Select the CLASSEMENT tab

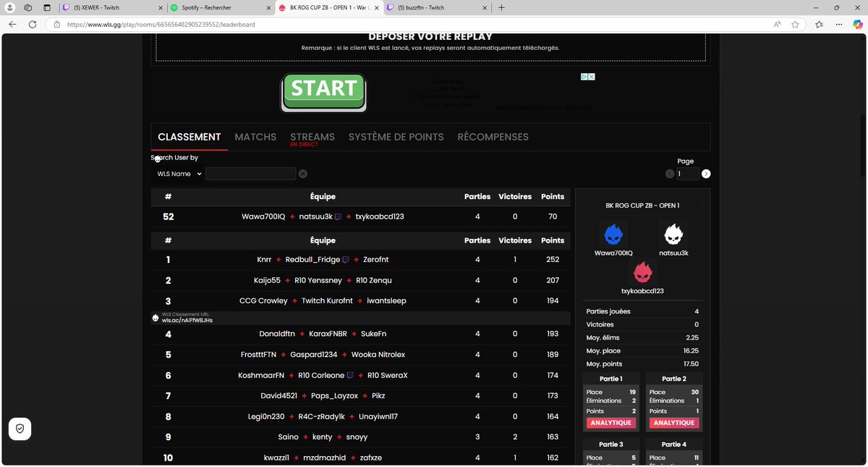pyautogui.click(x=190, y=137)
